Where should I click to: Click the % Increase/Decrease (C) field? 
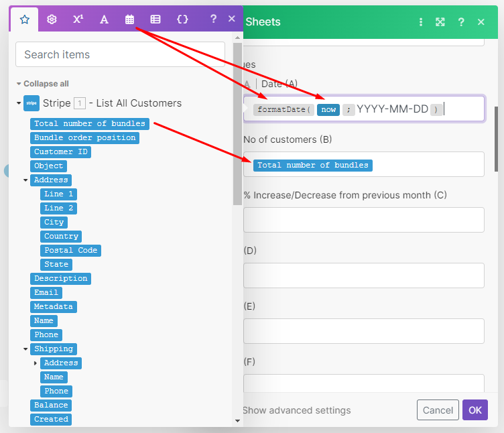coord(364,220)
